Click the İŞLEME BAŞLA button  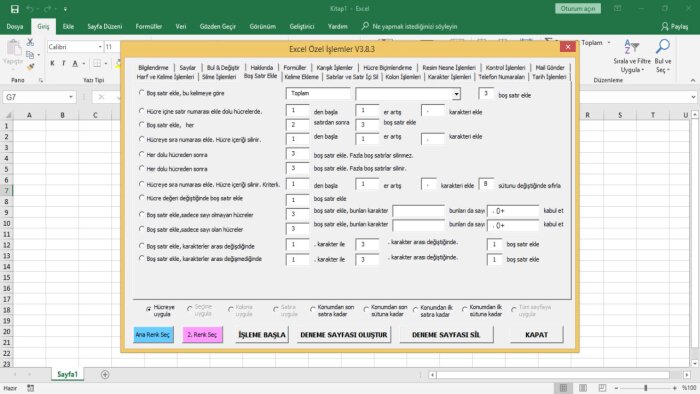click(x=262, y=335)
